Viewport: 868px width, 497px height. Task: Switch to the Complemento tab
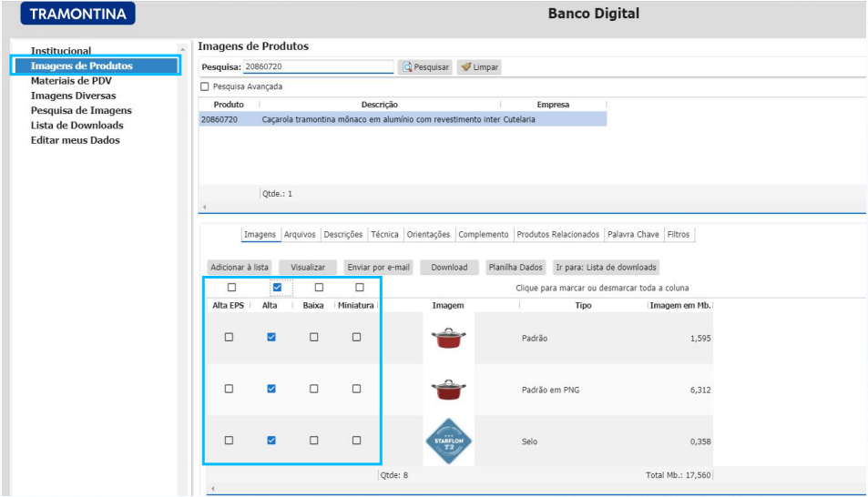click(x=484, y=235)
